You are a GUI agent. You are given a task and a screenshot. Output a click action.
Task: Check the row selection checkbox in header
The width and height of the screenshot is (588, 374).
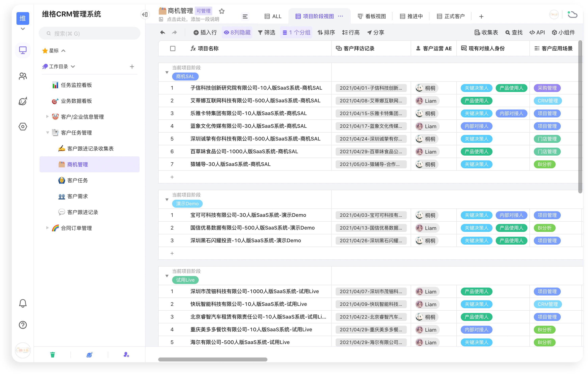(173, 48)
